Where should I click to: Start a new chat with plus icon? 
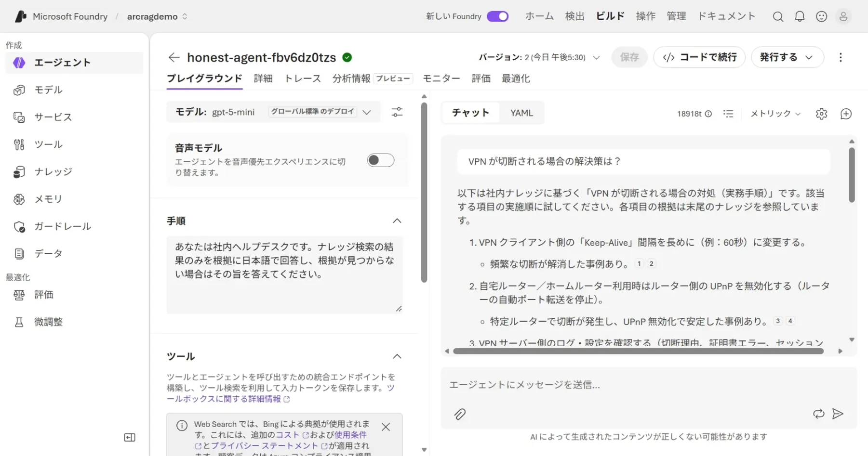pos(846,114)
